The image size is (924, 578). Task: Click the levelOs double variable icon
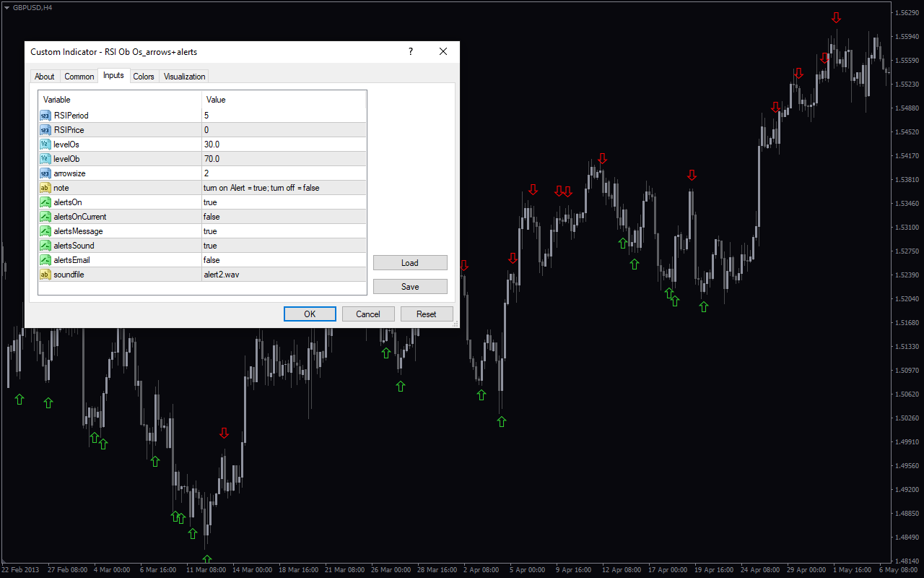[45, 144]
